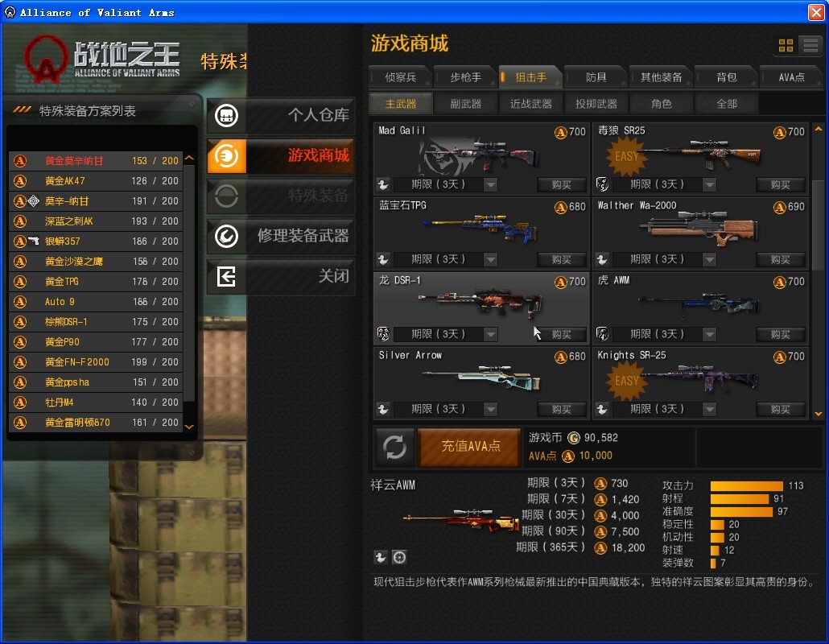Switch to list view icon in shop header

click(810, 45)
